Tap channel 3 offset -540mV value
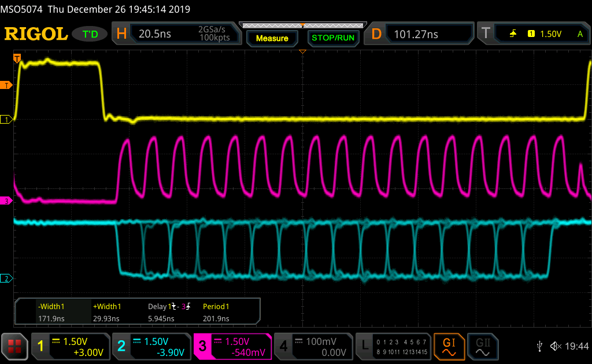Viewport: 592px width, 364px height. (x=249, y=352)
